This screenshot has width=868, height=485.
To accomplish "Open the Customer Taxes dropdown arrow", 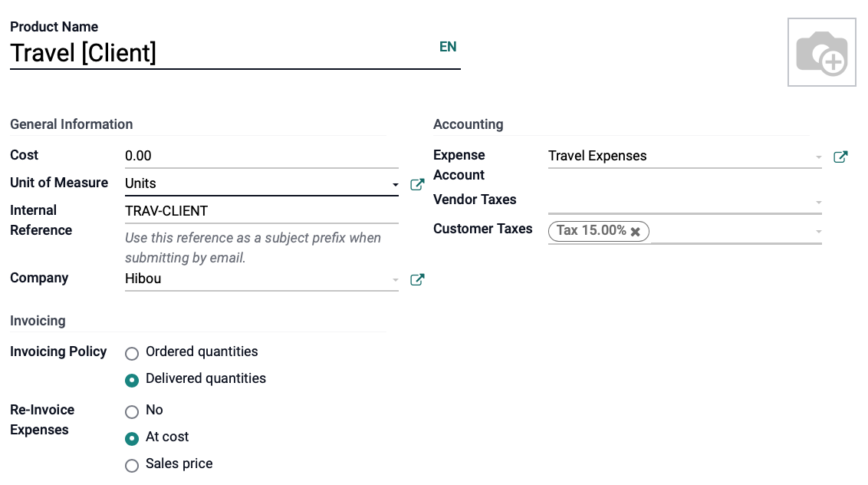I will (x=818, y=232).
